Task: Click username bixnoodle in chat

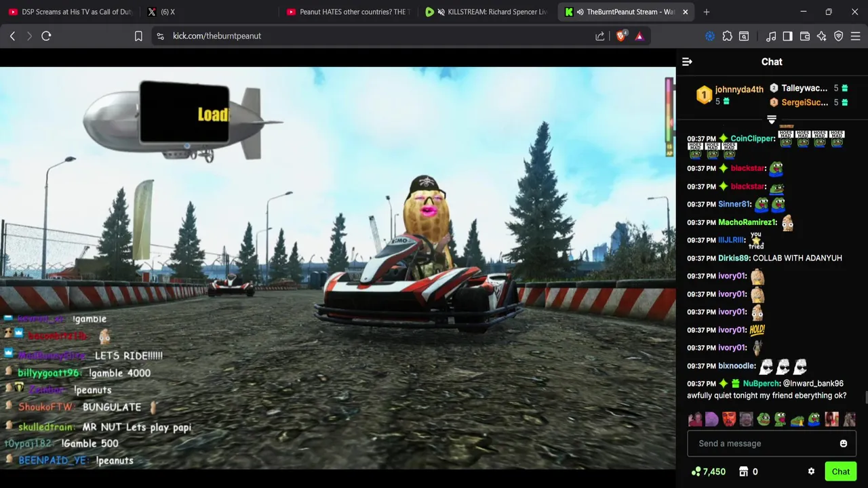Action: (x=737, y=366)
